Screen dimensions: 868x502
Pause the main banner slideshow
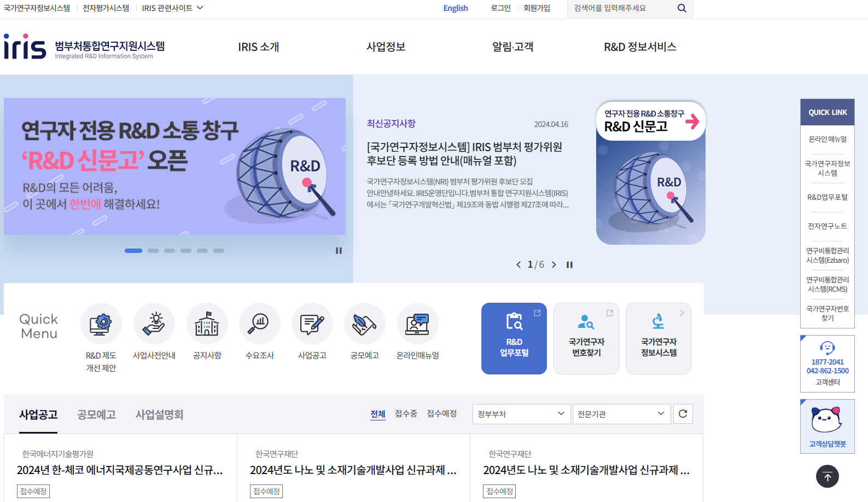339,251
